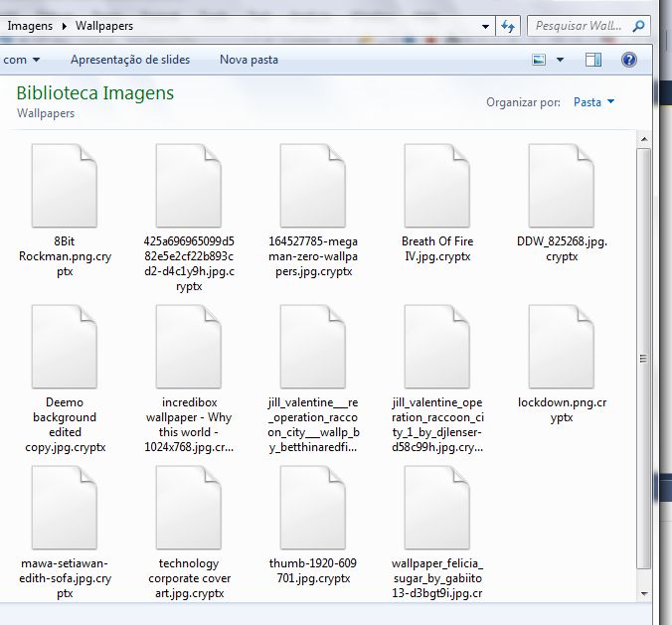
Task: Click the file name 'thumb-1920-609701.jpg.cryptx'
Action: coord(313,570)
